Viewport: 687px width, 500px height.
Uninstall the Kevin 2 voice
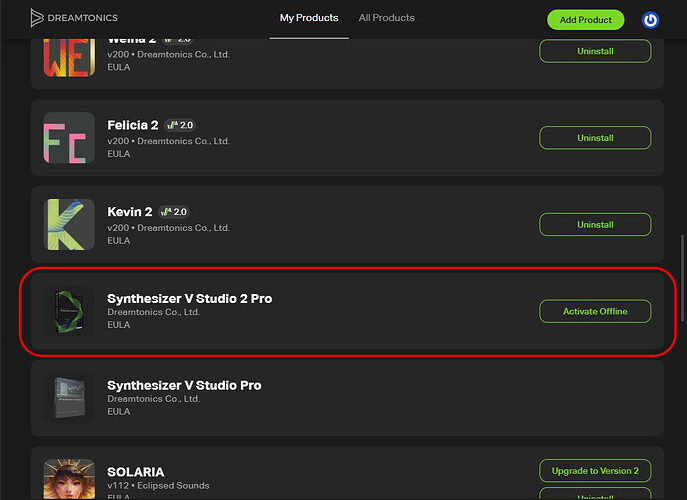click(x=595, y=225)
